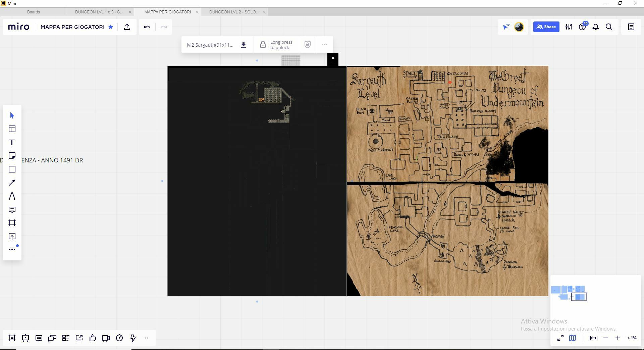Screen dimensions: 644x350
Task: Start presentation mode icon
Action: tap(25, 338)
